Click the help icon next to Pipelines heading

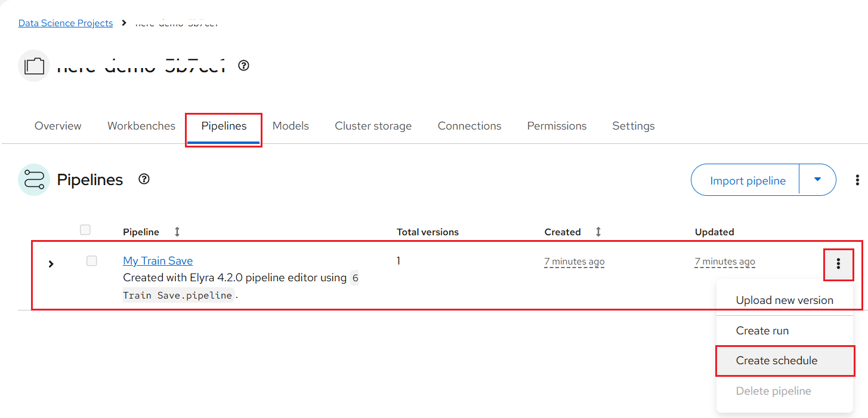(x=144, y=179)
